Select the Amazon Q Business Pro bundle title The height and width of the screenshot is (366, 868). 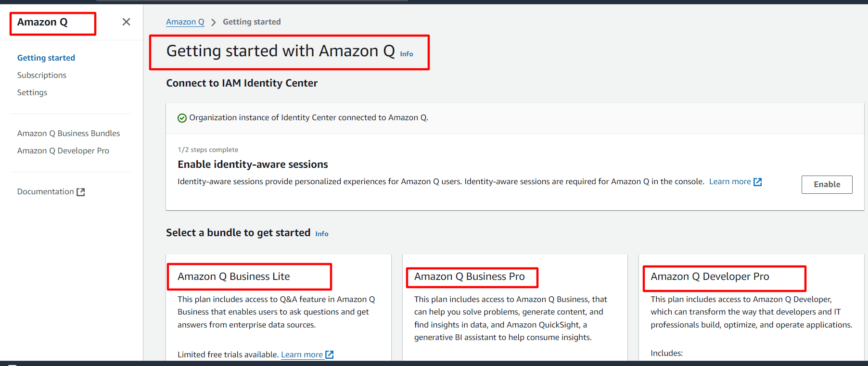(470, 277)
